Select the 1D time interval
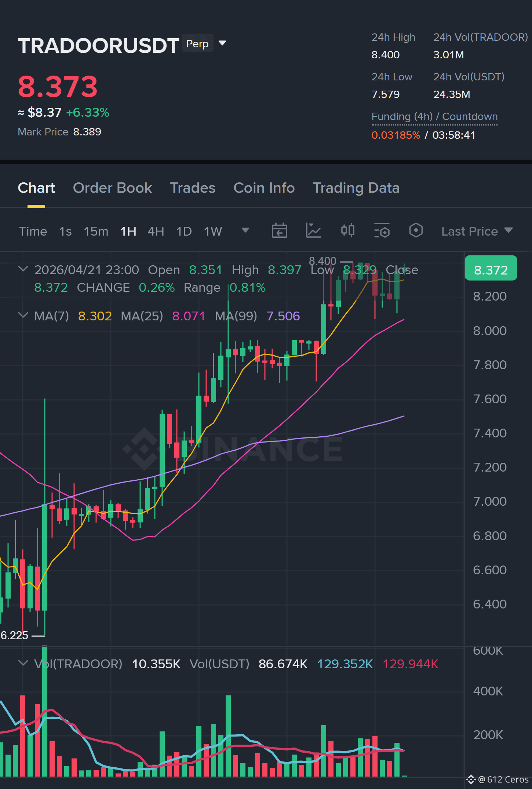 click(x=184, y=231)
